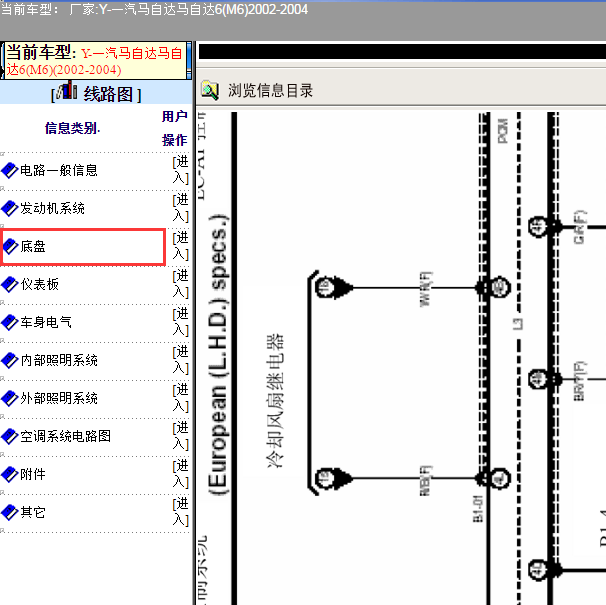
Task: Click [进入] link for 底盘
Action: point(180,246)
